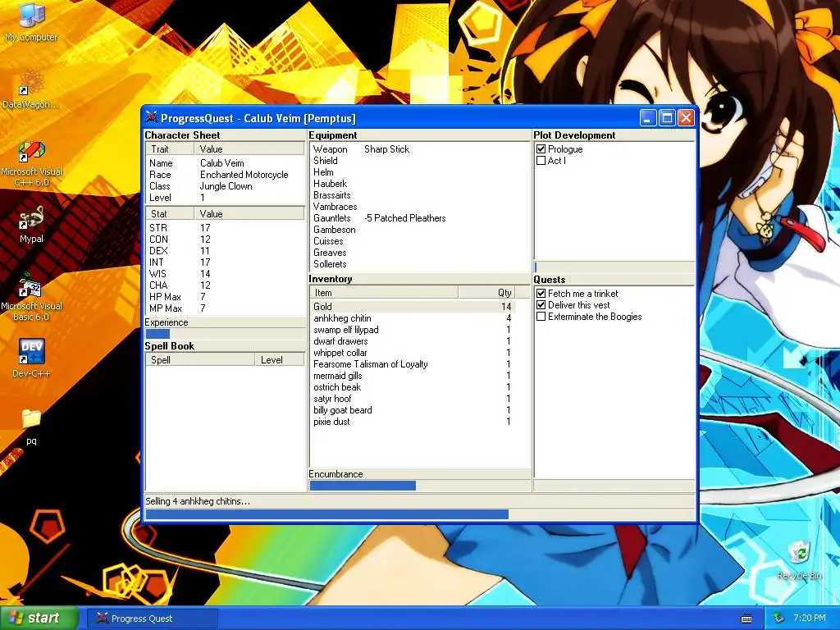Click the ProgressQuest title bar icon
The image size is (840, 630).
tap(152, 117)
